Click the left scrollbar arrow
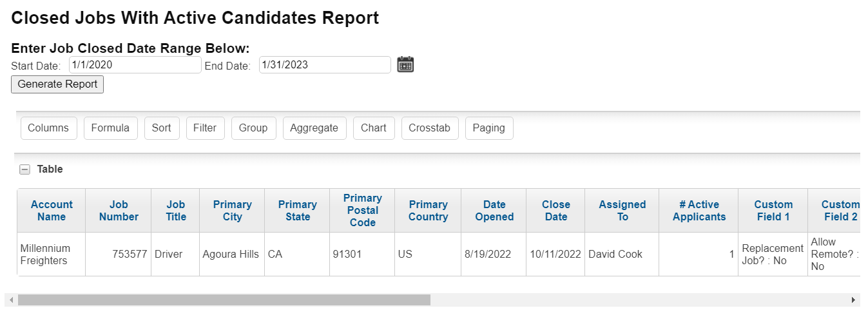868x317 pixels. (x=11, y=300)
